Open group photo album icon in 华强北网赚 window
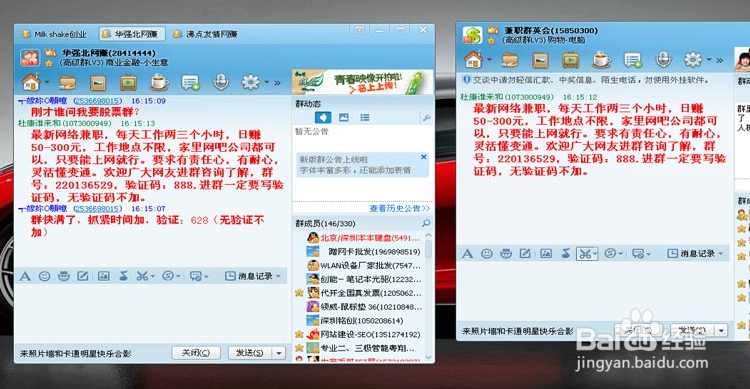750x389 pixels. 98,83
